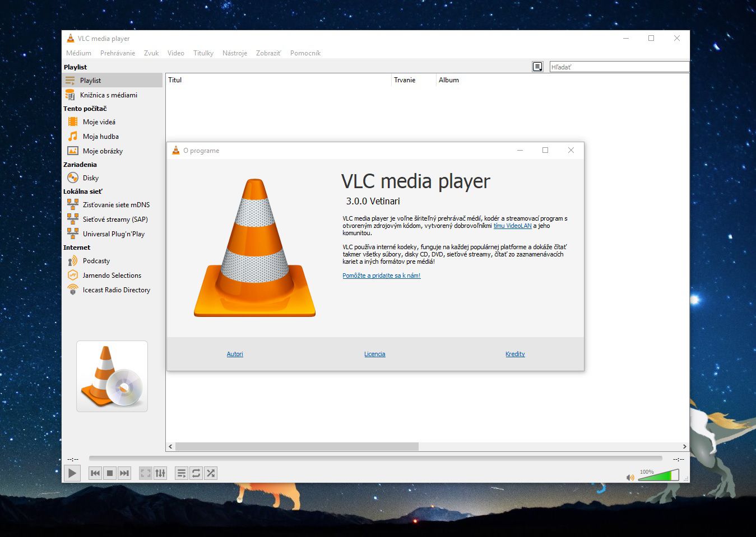This screenshot has height=537, width=756.
Task: Click the previous track button
Action: point(95,473)
